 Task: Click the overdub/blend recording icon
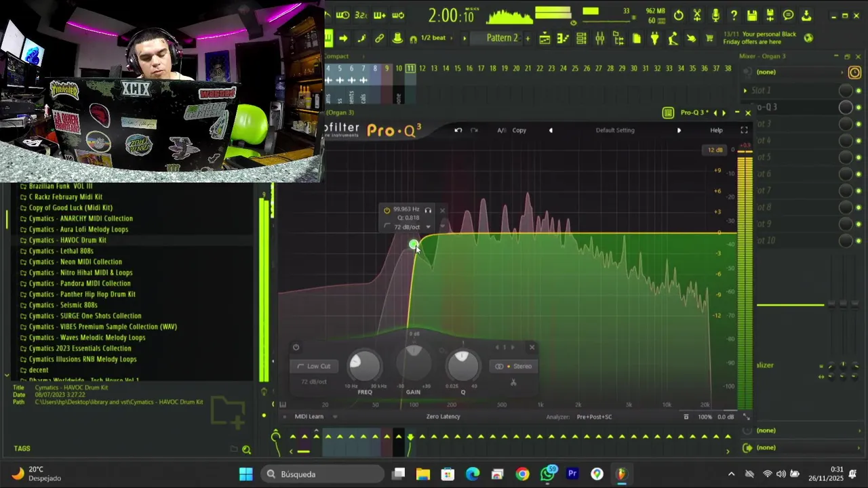point(379,15)
